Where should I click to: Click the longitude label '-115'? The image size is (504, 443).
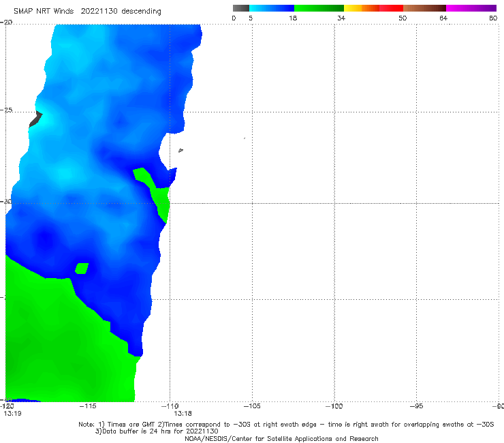[x=88, y=406]
